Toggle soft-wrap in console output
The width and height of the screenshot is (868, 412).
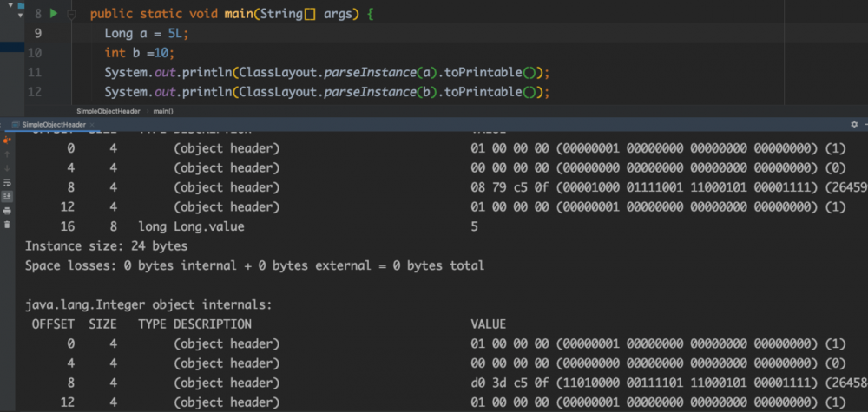(8, 182)
